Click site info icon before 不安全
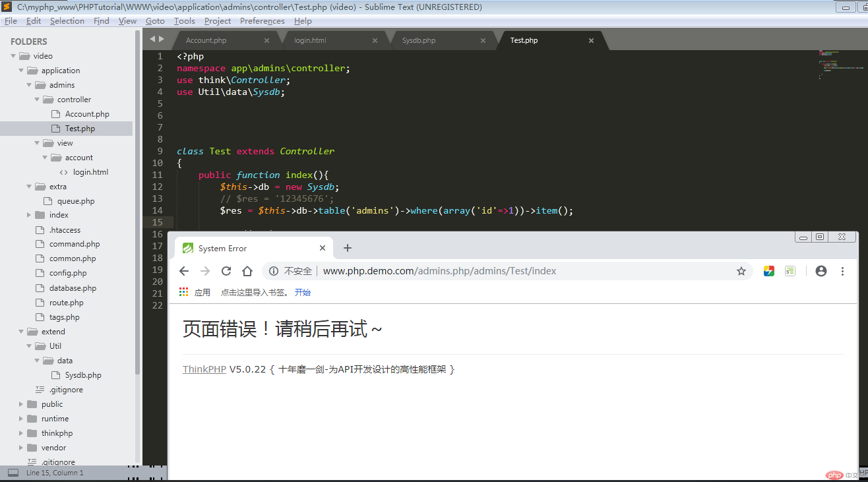The height and width of the screenshot is (482, 868). 274,271
